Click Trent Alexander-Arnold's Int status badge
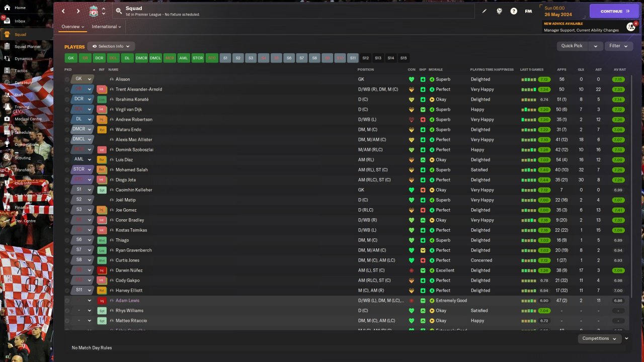This screenshot has width=644, height=362. pyautogui.click(x=102, y=89)
